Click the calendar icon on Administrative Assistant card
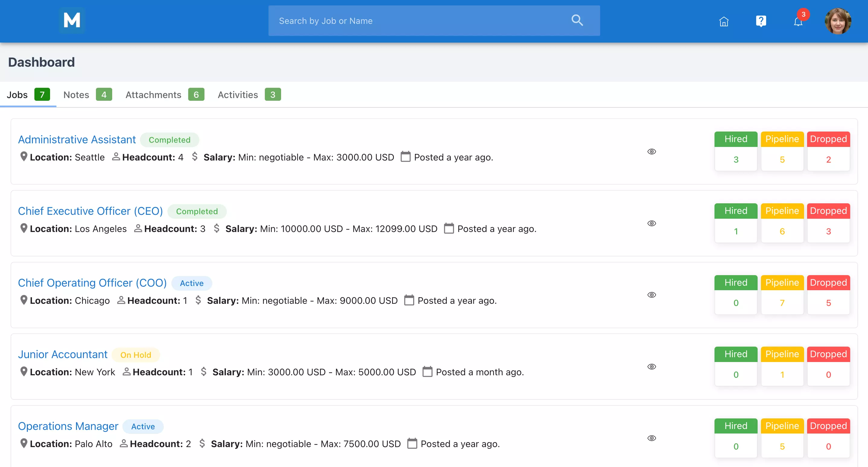868x467 pixels. tap(405, 157)
